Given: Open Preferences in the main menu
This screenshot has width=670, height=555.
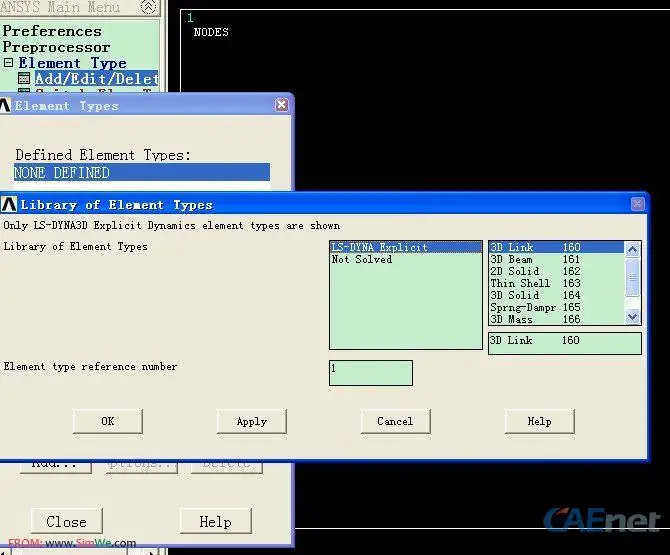Looking at the screenshot, I should pos(52,31).
